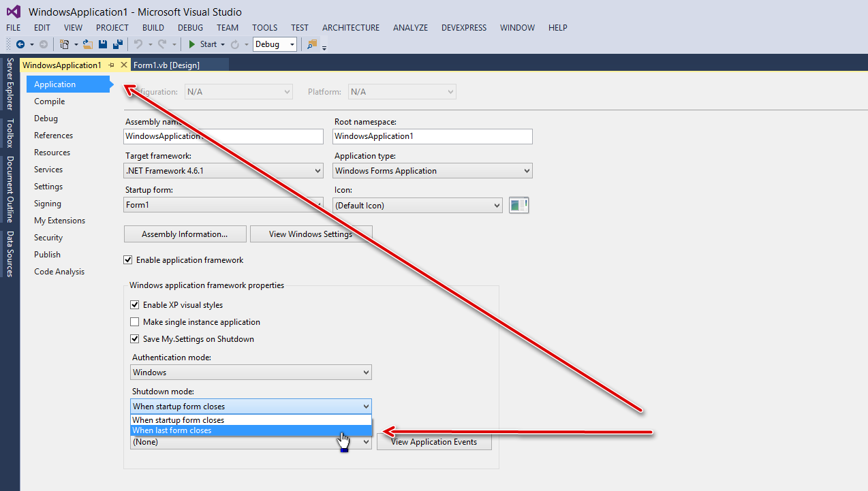Image resolution: width=868 pixels, height=491 pixels.
Task: Open the BUILD menu
Action: click(x=153, y=28)
